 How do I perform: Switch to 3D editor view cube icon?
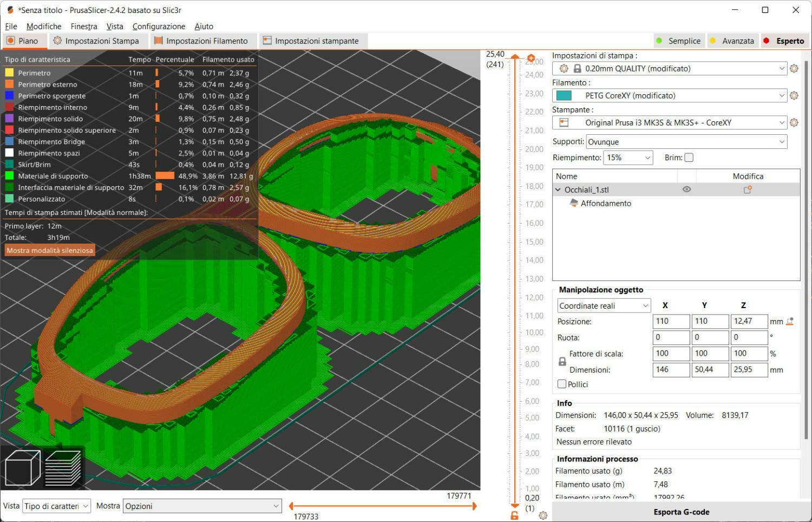(23, 468)
